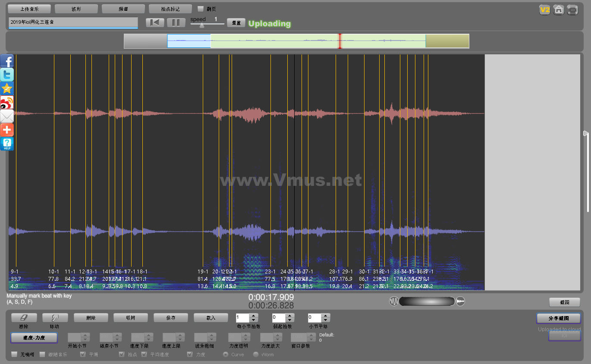591x364 pixels.
Task: Switch to the 频谱 spectrum view
Action: click(x=123, y=9)
